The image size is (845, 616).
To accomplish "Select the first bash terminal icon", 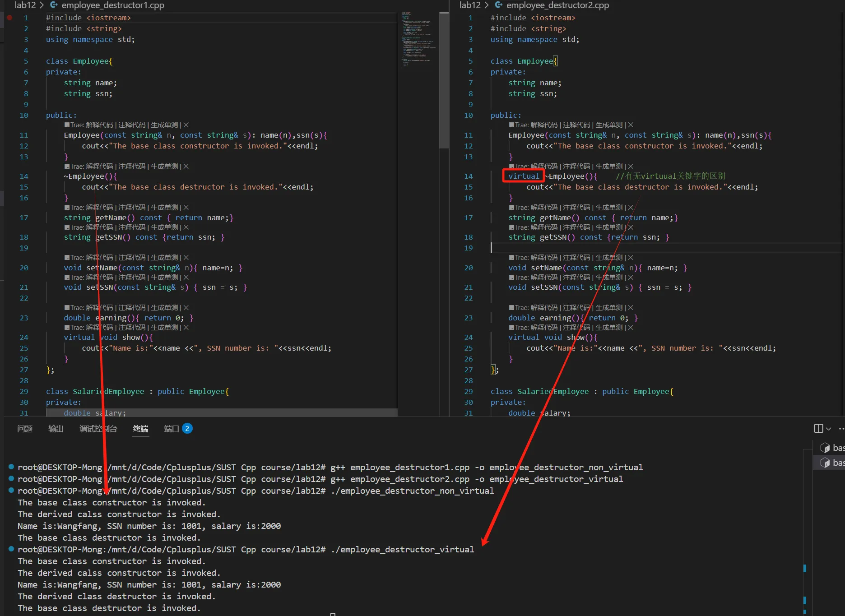I will (x=825, y=448).
